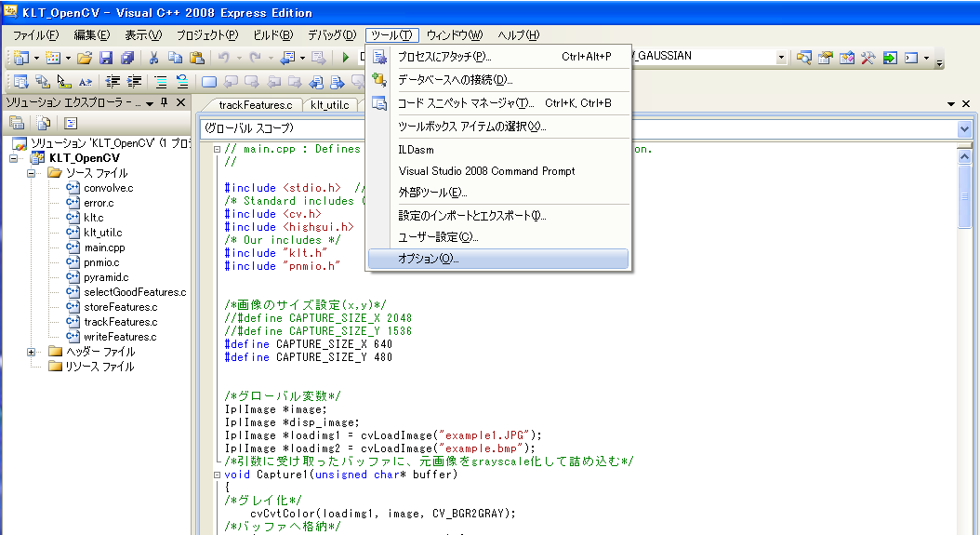Click the Open File folder icon
Image resolution: width=980 pixels, height=535 pixels.
pyautogui.click(x=85, y=58)
